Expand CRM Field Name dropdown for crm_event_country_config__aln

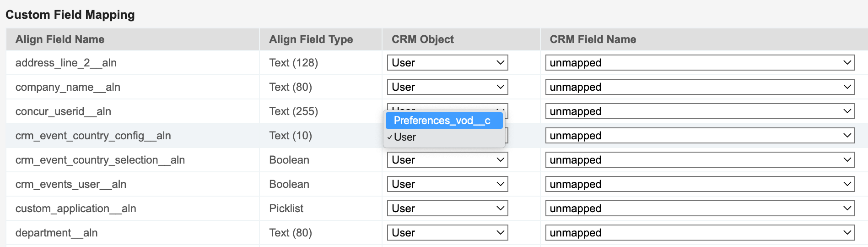pyautogui.click(x=700, y=136)
